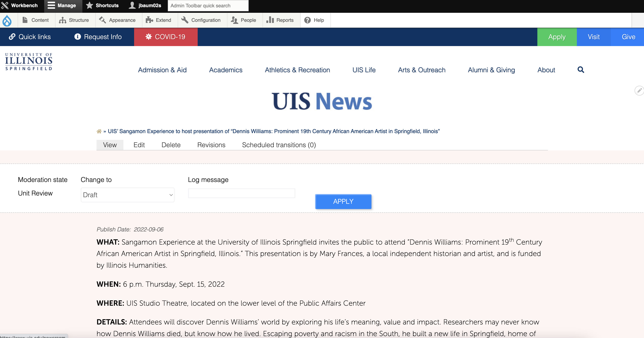
Task: Open the Workbench toolbar item
Action: (20, 5)
